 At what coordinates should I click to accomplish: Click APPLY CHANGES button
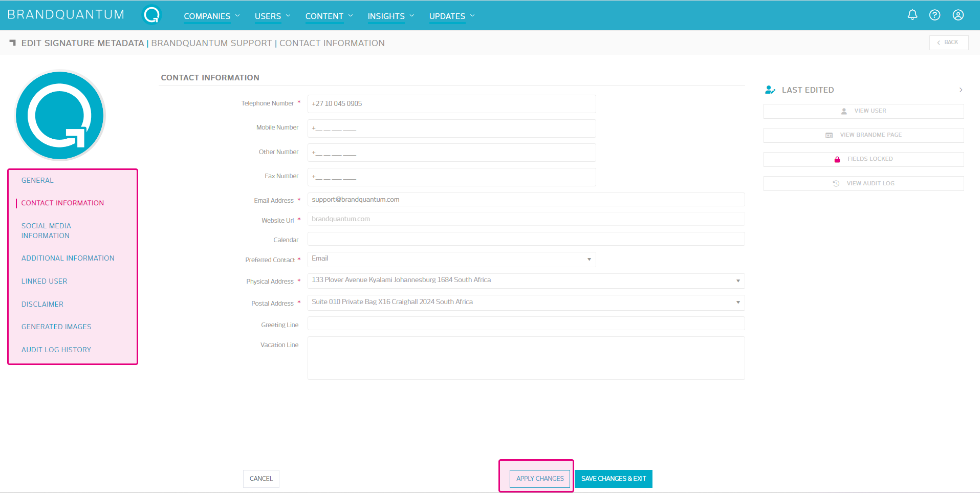pos(539,479)
